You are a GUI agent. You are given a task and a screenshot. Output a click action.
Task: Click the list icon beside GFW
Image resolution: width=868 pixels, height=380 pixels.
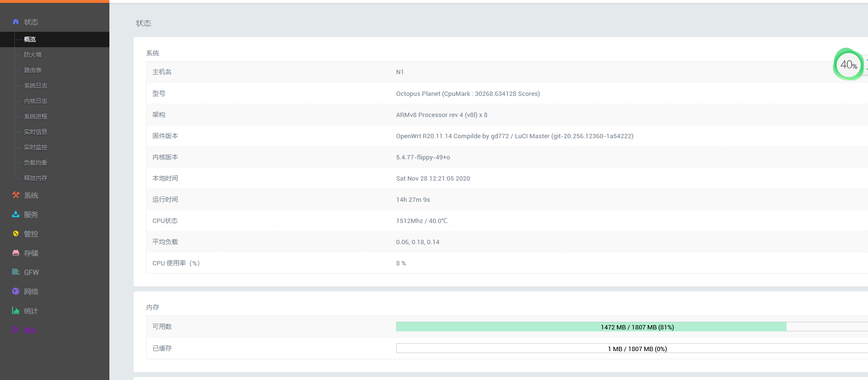click(16, 272)
